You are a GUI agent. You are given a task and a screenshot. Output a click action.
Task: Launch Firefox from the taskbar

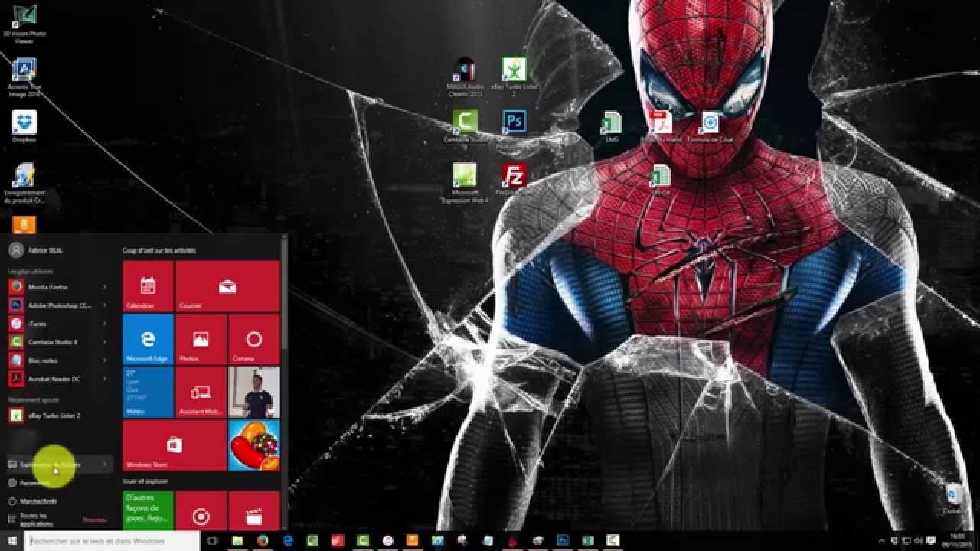(263, 540)
